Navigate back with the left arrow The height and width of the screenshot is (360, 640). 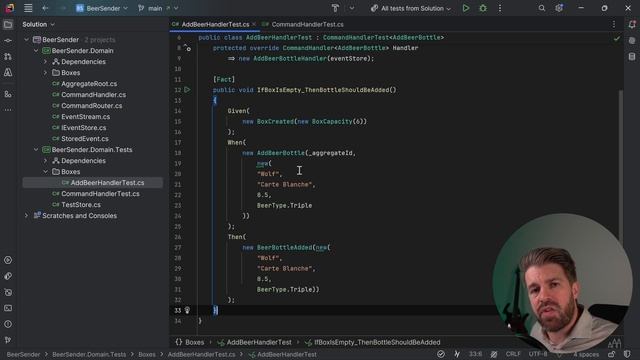point(45,8)
